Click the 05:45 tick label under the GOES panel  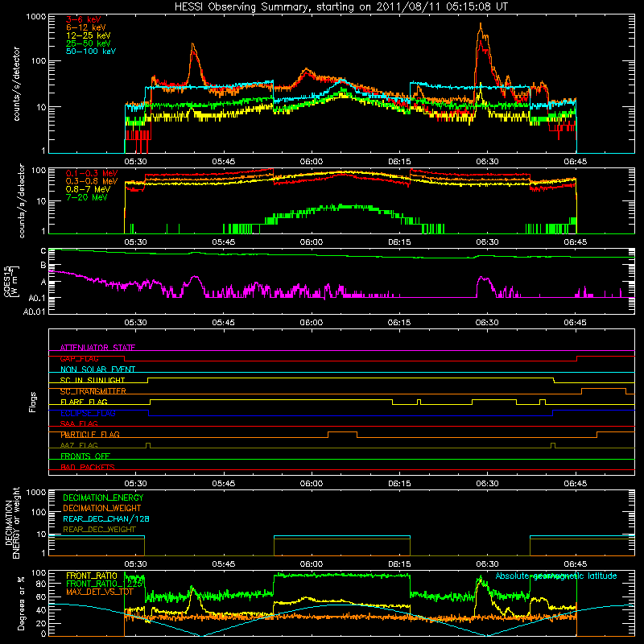click(224, 323)
